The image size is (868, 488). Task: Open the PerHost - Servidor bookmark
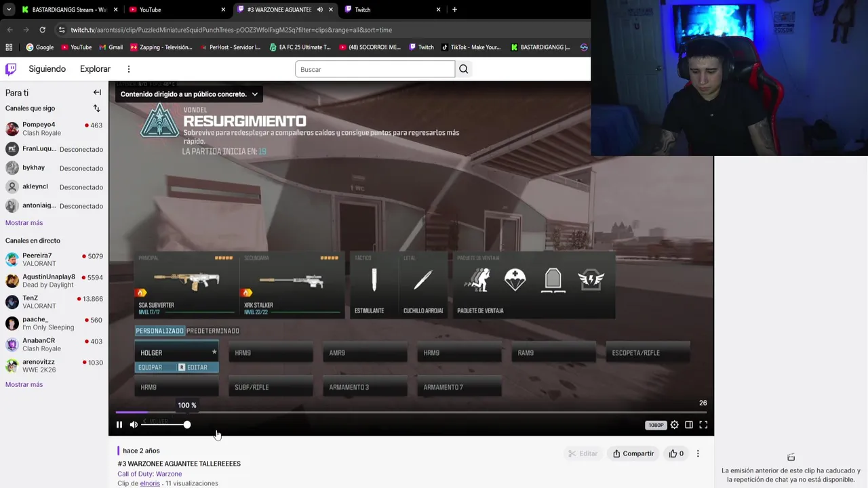[x=229, y=47]
